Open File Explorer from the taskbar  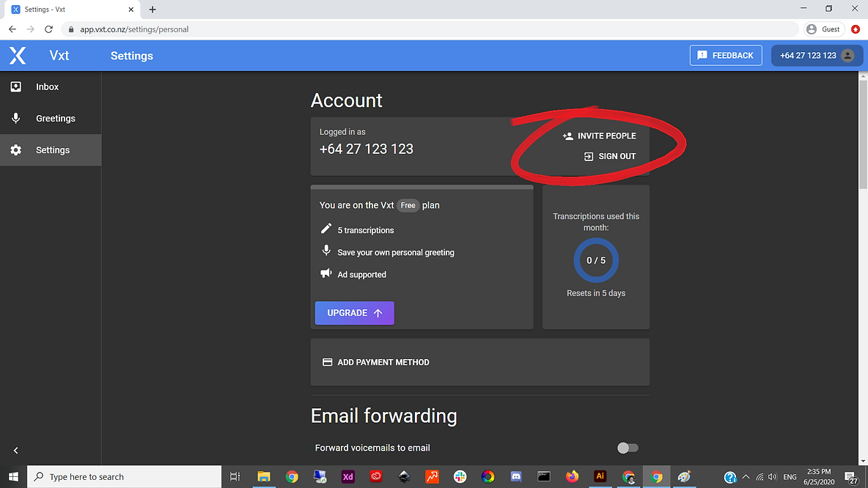pos(263,476)
